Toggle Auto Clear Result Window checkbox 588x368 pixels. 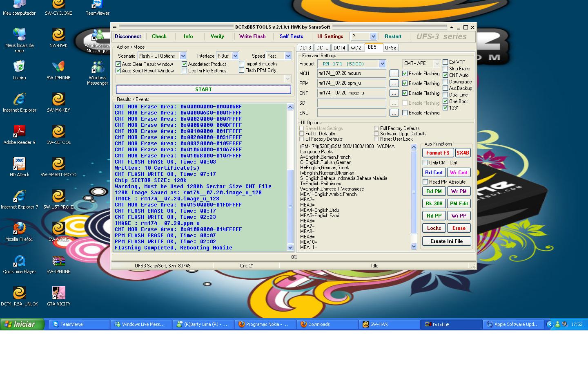tap(118, 64)
